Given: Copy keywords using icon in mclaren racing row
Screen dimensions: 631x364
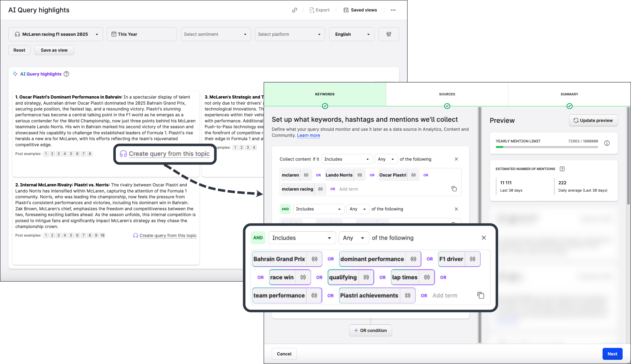Looking at the screenshot, I should (x=454, y=189).
